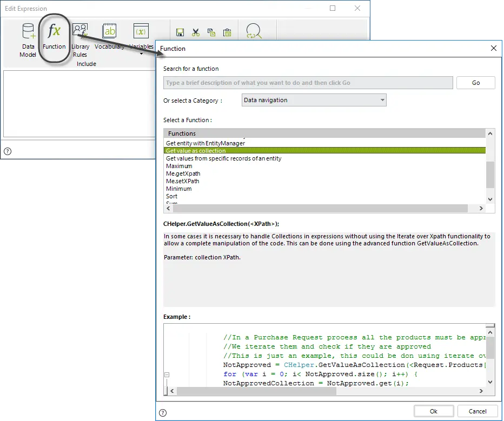Click Cancel in the Function dialog
Screen dimensions: 504x421
click(x=478, y=411)
